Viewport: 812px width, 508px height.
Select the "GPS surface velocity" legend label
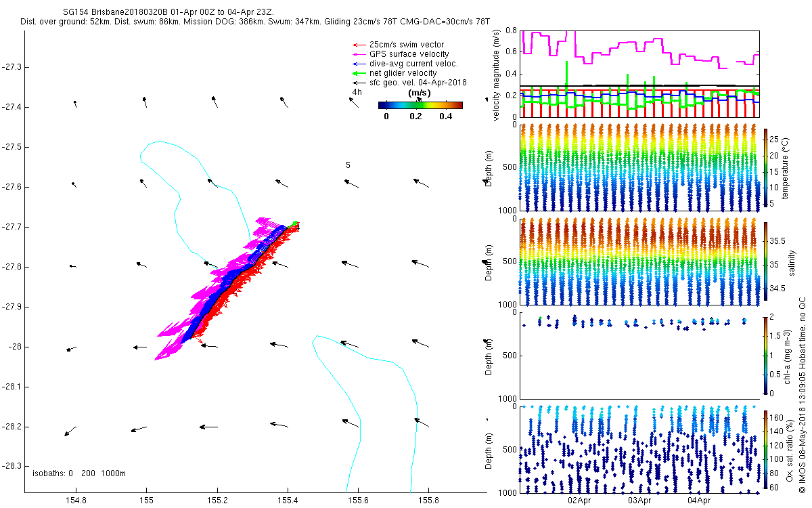click(409, 54)
